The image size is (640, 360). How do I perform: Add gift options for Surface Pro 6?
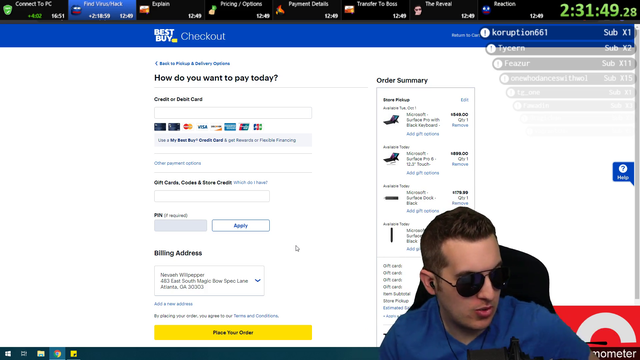click(x=422, y=173)
